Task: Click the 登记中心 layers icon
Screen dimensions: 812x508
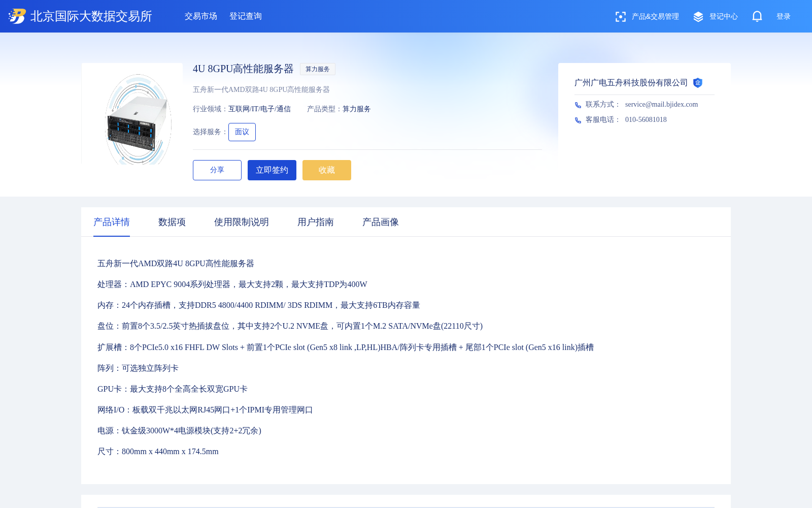Action: click(x=698, y=17)
